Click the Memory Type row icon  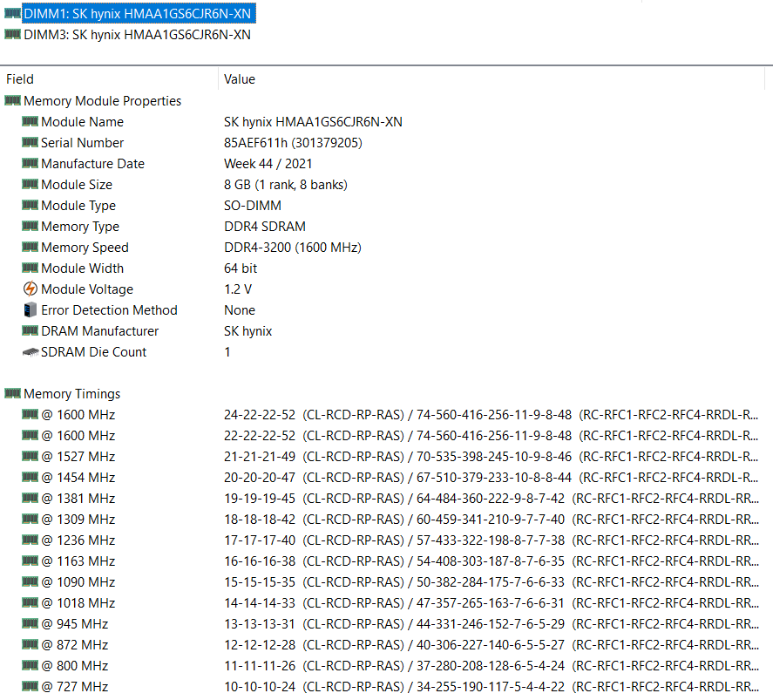coord(31,226)
